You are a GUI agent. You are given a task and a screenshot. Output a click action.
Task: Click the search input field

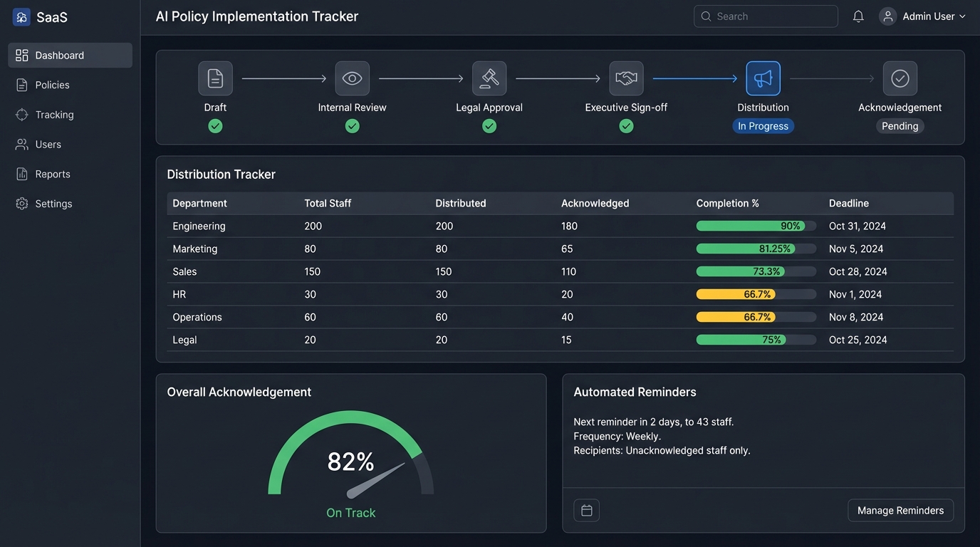tap(766, 16)
